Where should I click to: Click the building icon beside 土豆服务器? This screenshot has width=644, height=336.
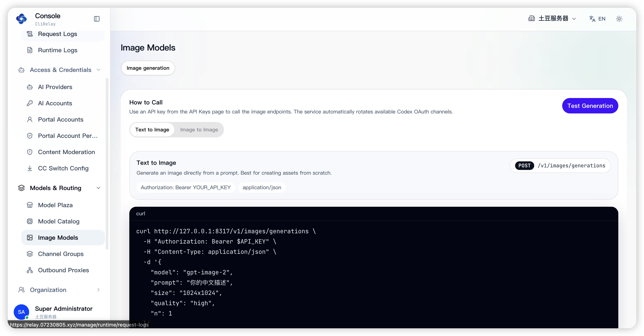coord(532,18)
